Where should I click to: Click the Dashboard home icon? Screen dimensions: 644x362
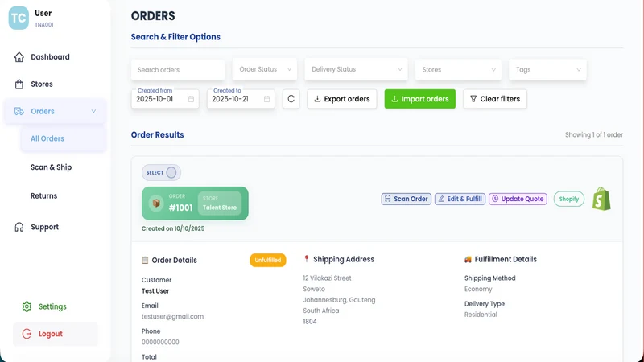click(19, 57)
